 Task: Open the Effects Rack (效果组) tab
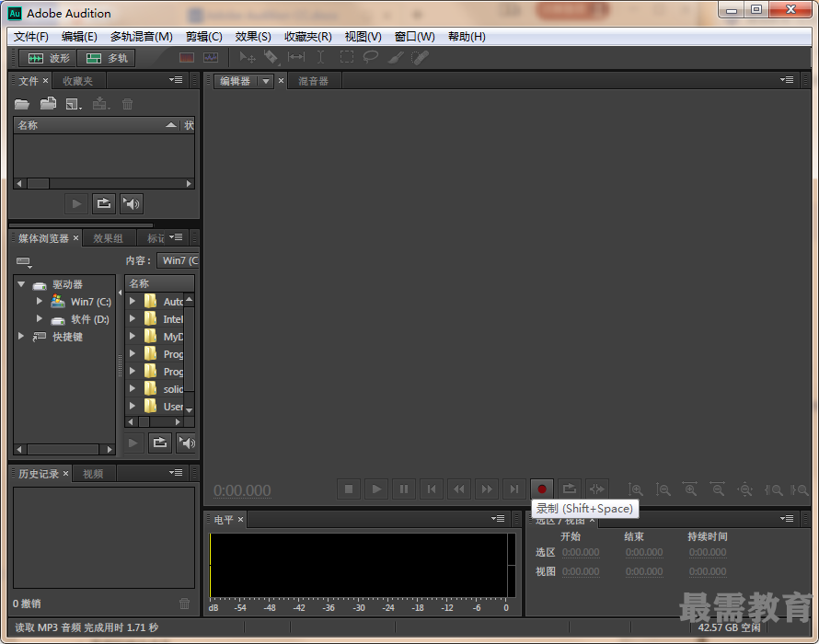(108, 238)
